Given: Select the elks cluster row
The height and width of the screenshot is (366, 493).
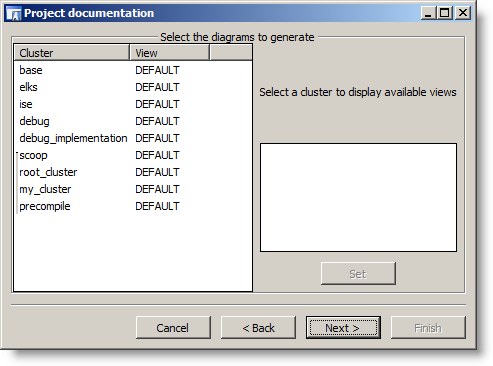Looking at the screenshot, I should 133,87.
